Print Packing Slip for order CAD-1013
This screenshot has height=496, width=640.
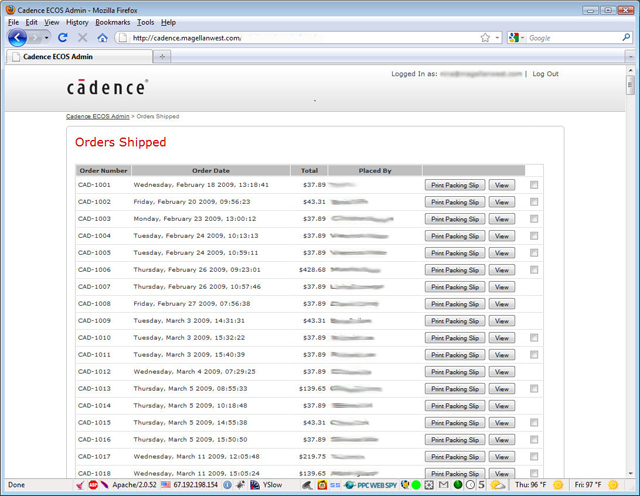(x=455, y=389)
